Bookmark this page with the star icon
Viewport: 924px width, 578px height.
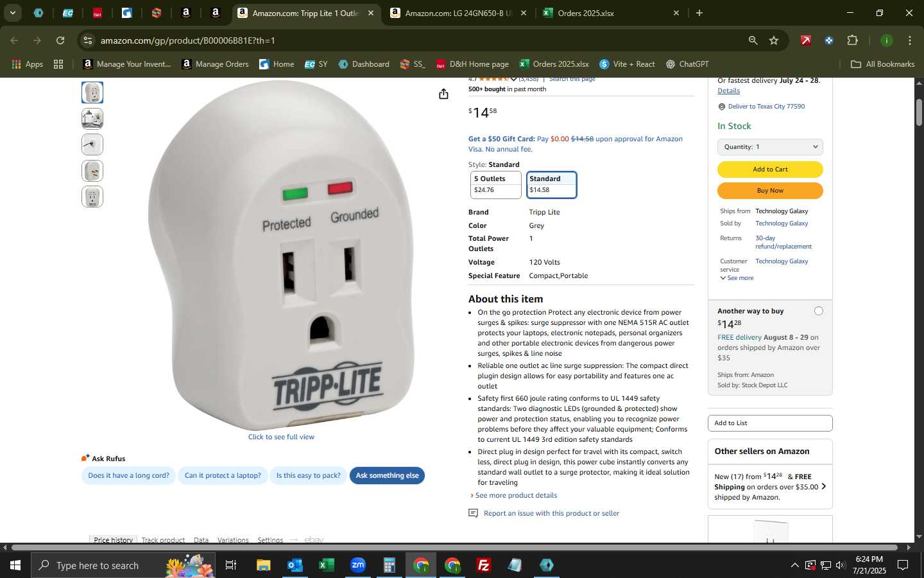click(774, 40)
